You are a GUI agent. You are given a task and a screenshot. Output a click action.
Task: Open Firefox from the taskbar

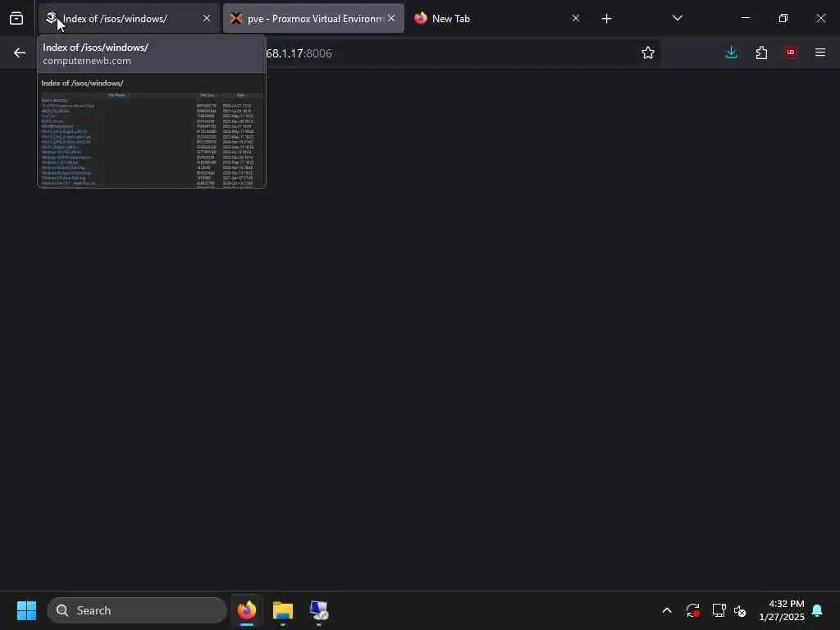(x=247, y=610)
